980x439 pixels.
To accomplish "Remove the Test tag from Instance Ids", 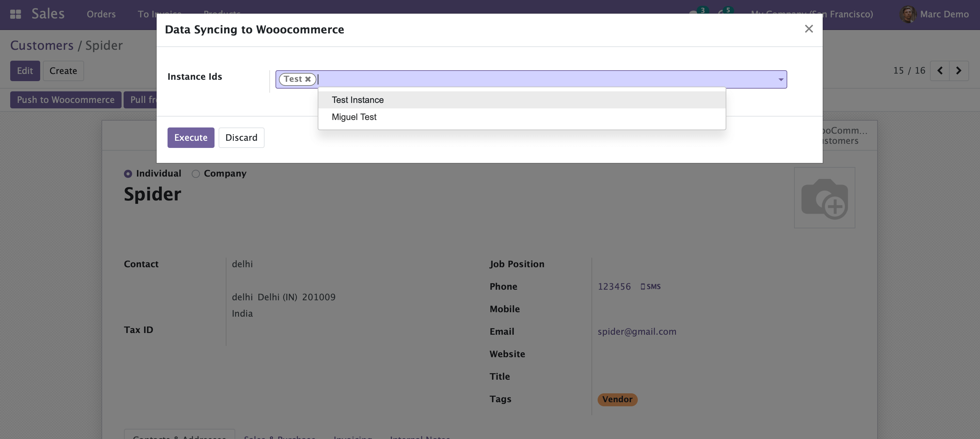I will [x=308, y=79].
